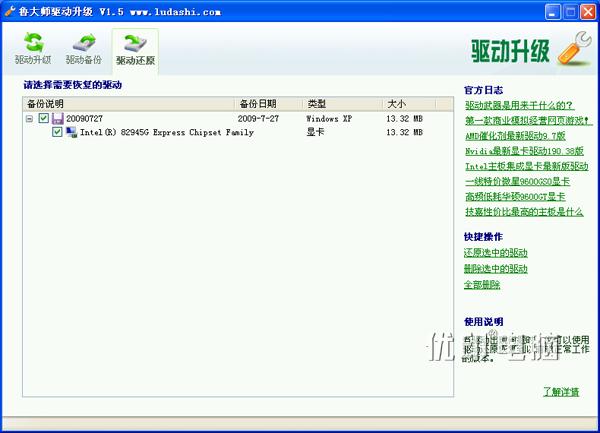This screenshot has height=433, width=600.
Task: Collapse the 20090727 backup tree node
Action: coord(29,119)
